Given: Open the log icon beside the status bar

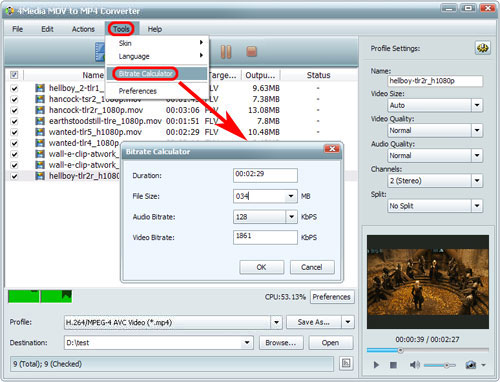Looking at the screenshot, I should (x=346, y=363).
